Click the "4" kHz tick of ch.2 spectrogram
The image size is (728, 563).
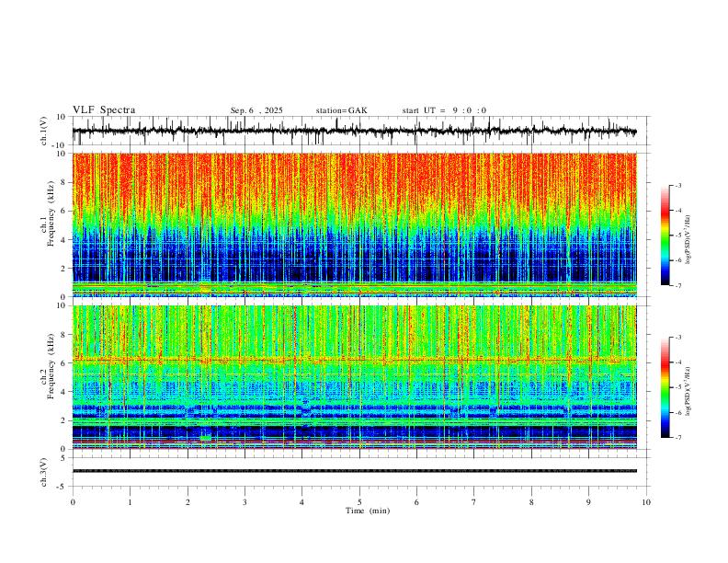pos(64,392)
